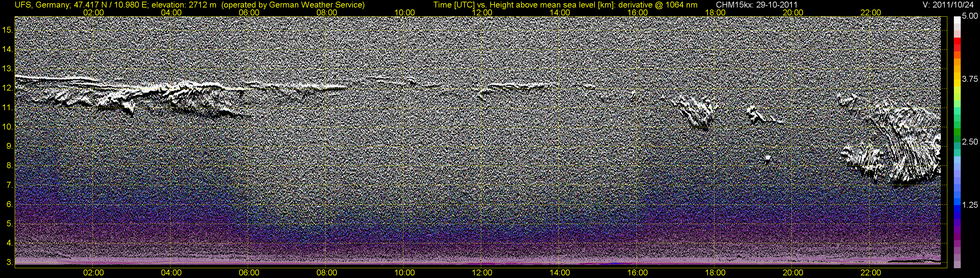Click the bright green band of the color scale

coord(957,104)
